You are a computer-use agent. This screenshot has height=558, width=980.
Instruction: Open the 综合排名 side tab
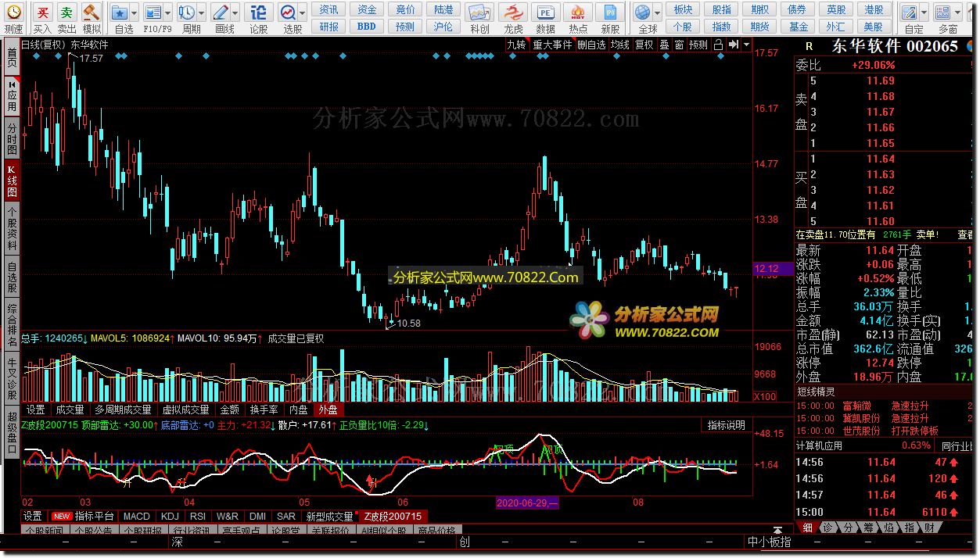[12, 324]
